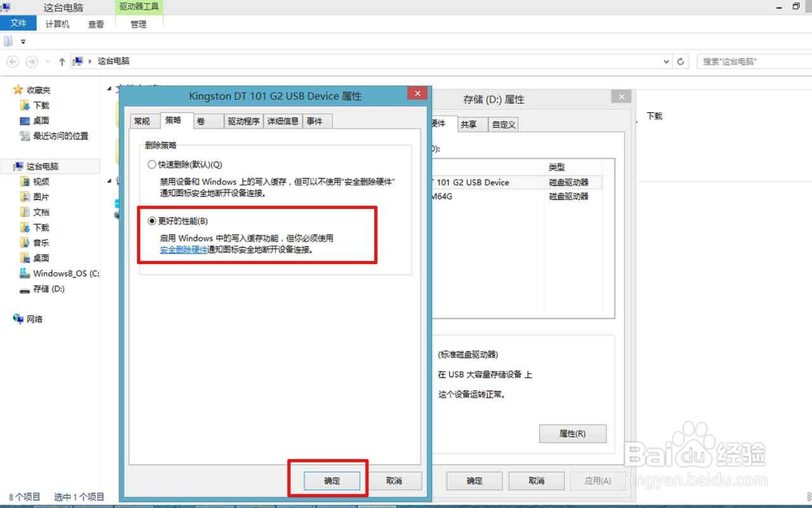Refresh the current folder view

tap(680, 61)
